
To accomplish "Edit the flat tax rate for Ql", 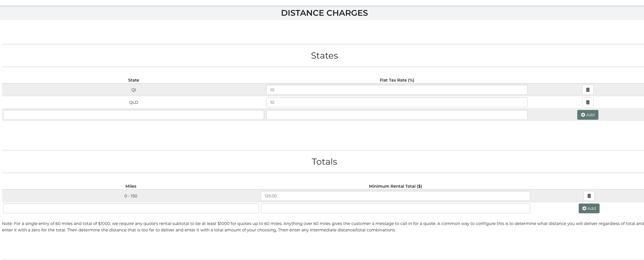I will point(397,90).
